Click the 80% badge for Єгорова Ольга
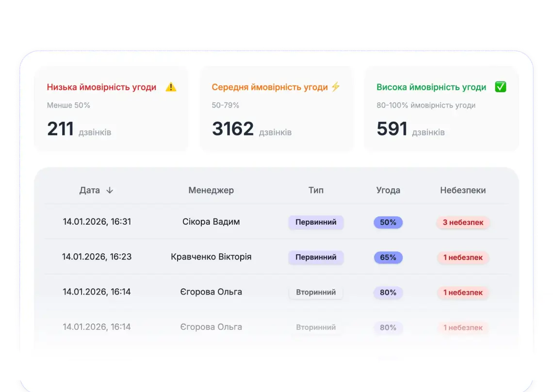 [388, 293]
